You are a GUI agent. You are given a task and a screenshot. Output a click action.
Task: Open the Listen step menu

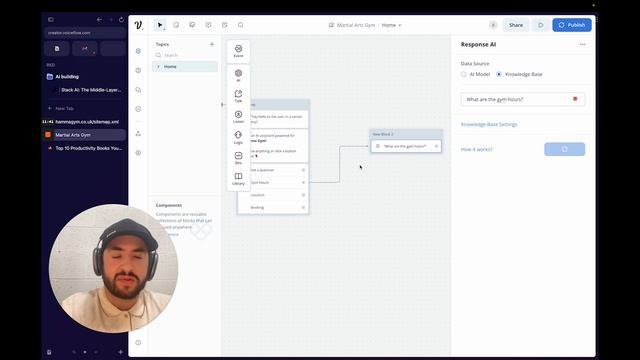point(238,117)
